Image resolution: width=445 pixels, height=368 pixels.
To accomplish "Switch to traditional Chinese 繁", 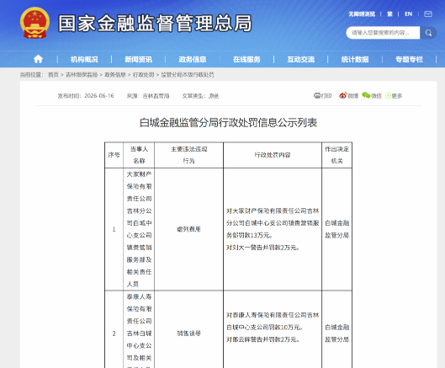I will click(x=390, y=14).
